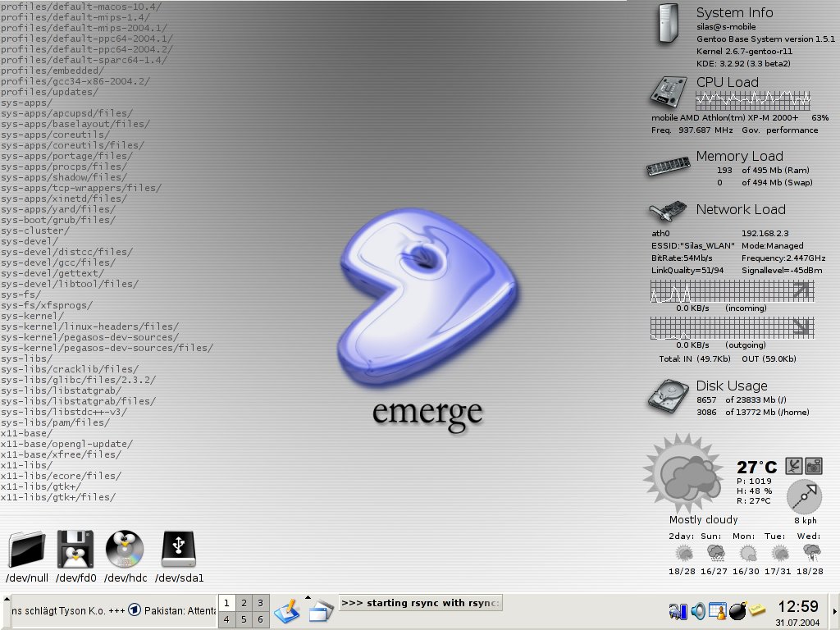Click the Network Load card icon
840x630 pixels.
[x=668, y=211]
